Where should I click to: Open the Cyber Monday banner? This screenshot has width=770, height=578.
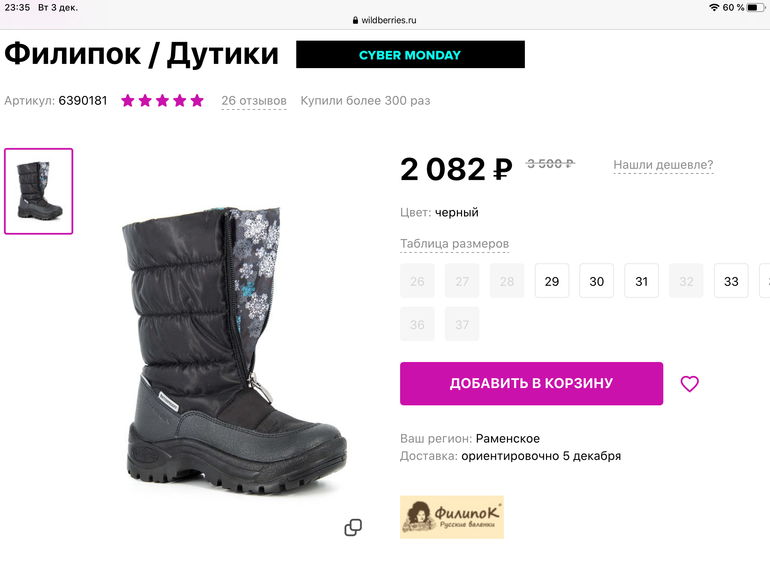(x=411, y=55)
